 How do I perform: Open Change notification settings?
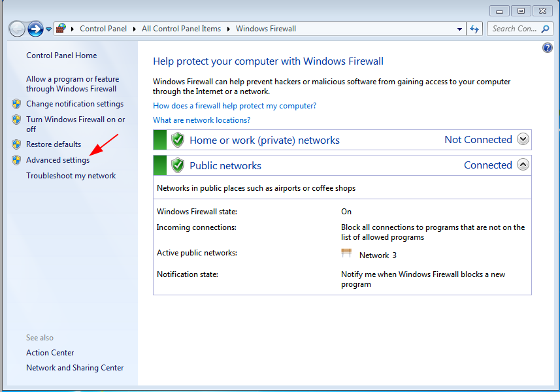point(74,104)
